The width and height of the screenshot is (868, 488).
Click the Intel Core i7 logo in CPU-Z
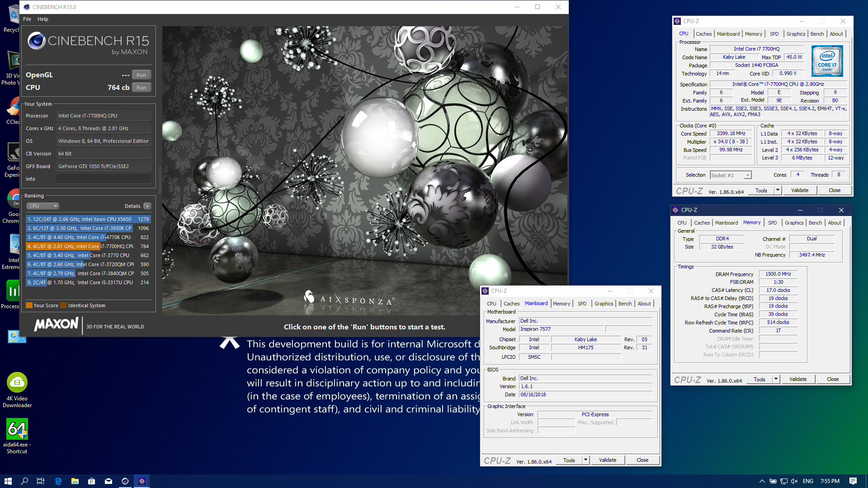pos(827,61)
